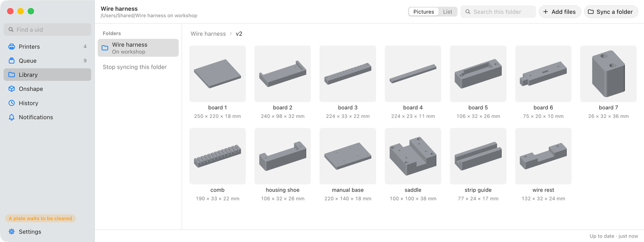644x242 pixels.
Task: Open the History section label
Action: tap(28, 103)
